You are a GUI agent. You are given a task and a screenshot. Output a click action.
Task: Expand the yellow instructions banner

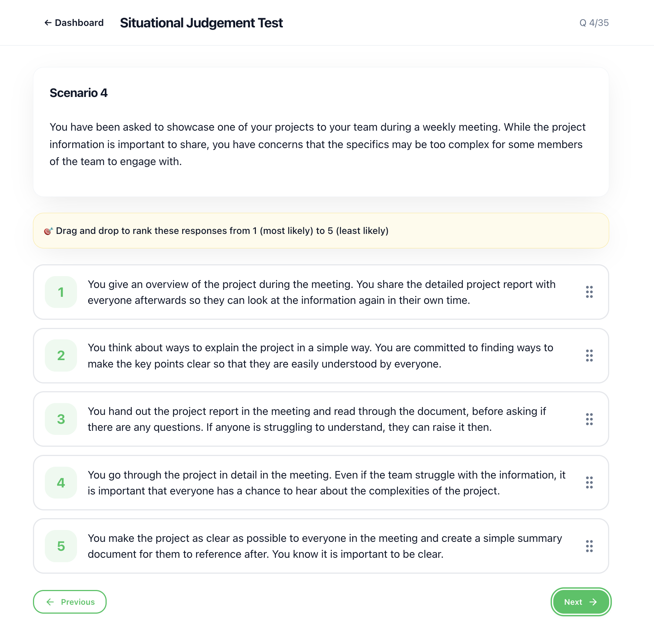point(321,230)
